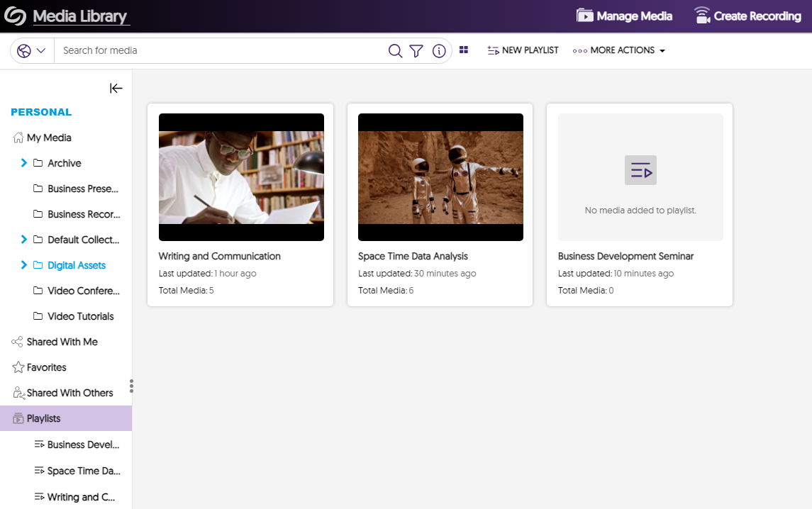The width and height of the screenshot is (812, 509).
Task: Click the Media Library logo icon
Action: click(15, 15)
